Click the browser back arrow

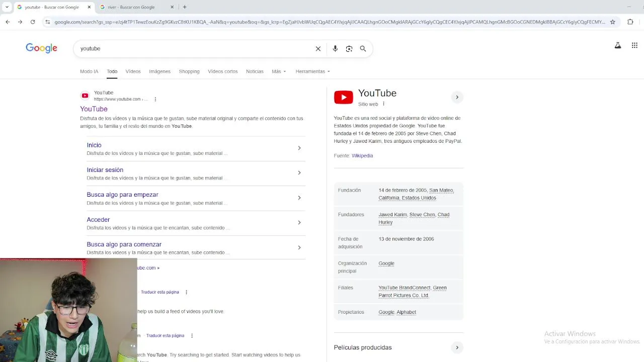[8, 22]
